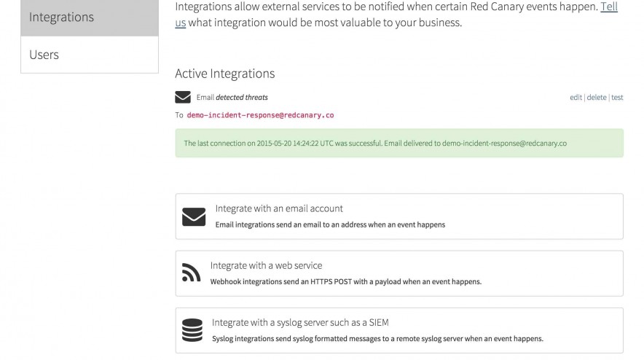Click the RSS feed icon for web service
Image resolution: width=644 pixels, height=360 pixels.
191,273
